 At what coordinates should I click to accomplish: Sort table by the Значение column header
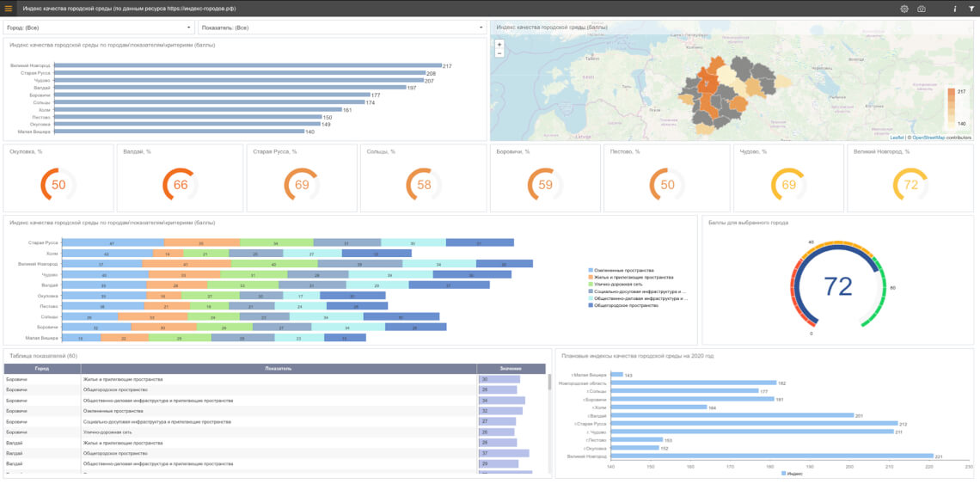[x=511, y=369]
